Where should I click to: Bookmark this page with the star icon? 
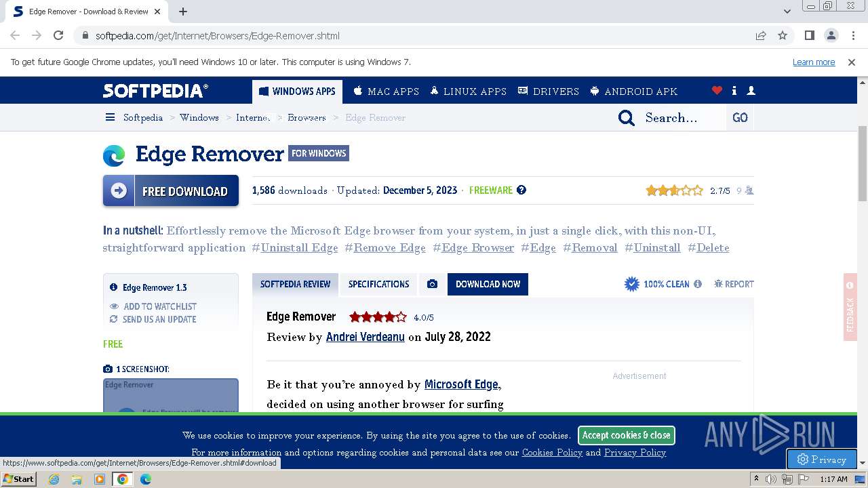pyautogui.click(x=783, y=35)
